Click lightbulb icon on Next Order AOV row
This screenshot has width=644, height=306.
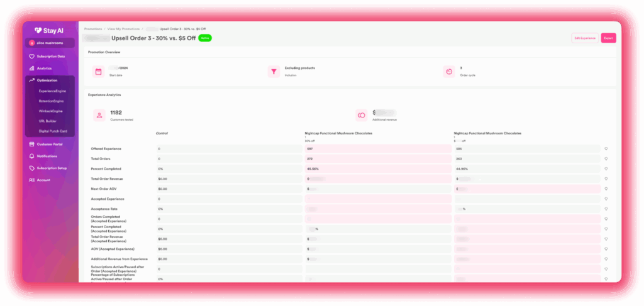(x=606, y=189)
